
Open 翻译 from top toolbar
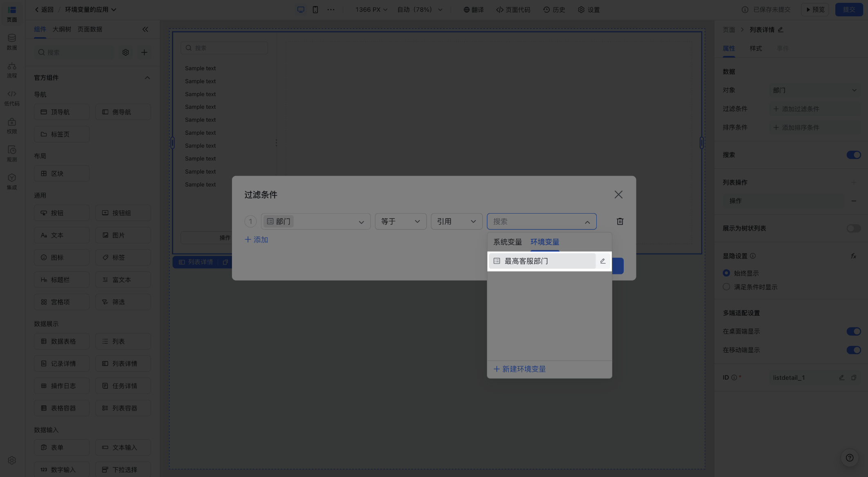pos(473,9)
